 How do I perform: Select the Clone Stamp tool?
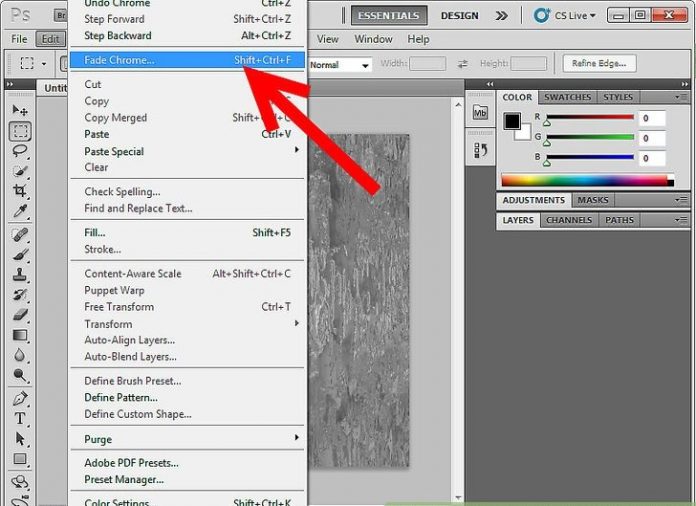20,275
